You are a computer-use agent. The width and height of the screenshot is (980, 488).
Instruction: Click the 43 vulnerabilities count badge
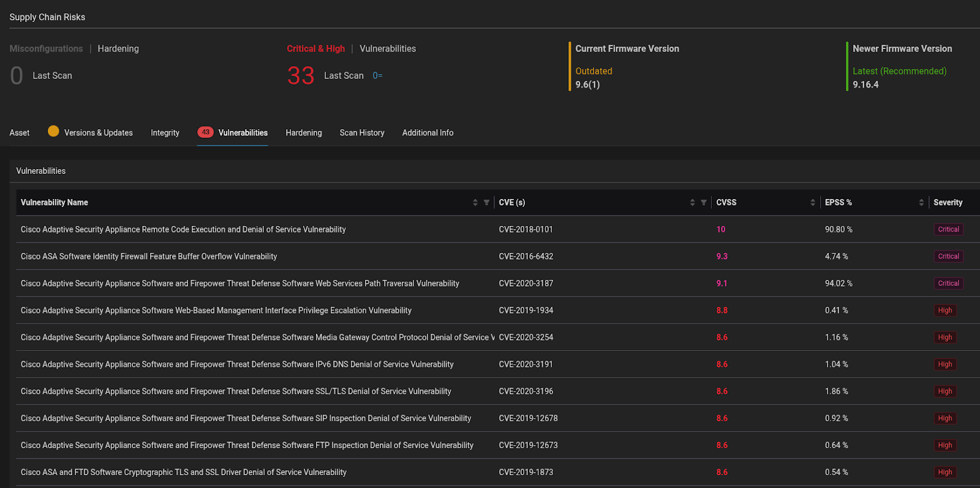click(205, 132)
